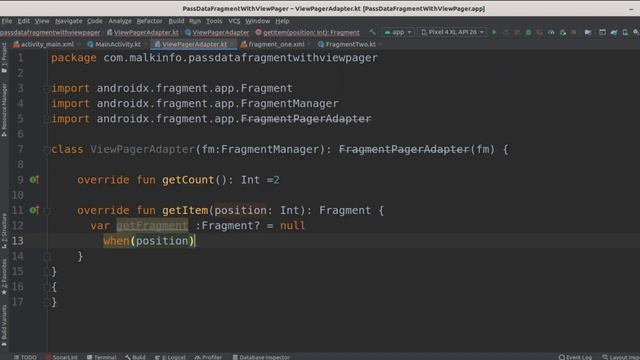Viewport: 640px width, 360px height.
Task: Open the Pixel 4 XL API 28 dropdown
Action: click(452, 32)
